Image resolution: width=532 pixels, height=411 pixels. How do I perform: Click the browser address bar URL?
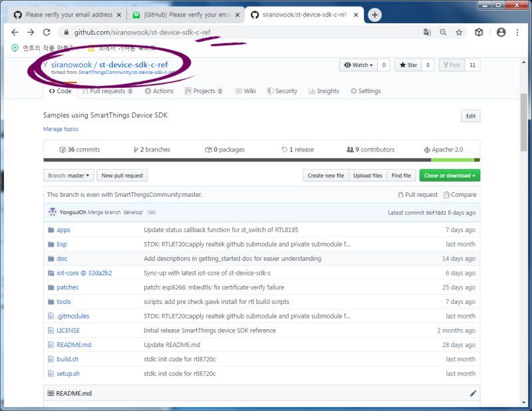coord(199,32)
